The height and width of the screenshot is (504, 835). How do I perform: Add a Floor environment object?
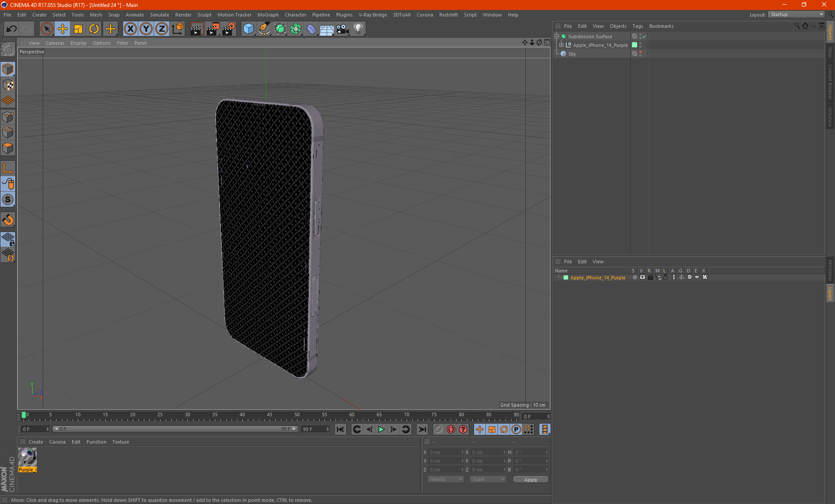[327, 29]
